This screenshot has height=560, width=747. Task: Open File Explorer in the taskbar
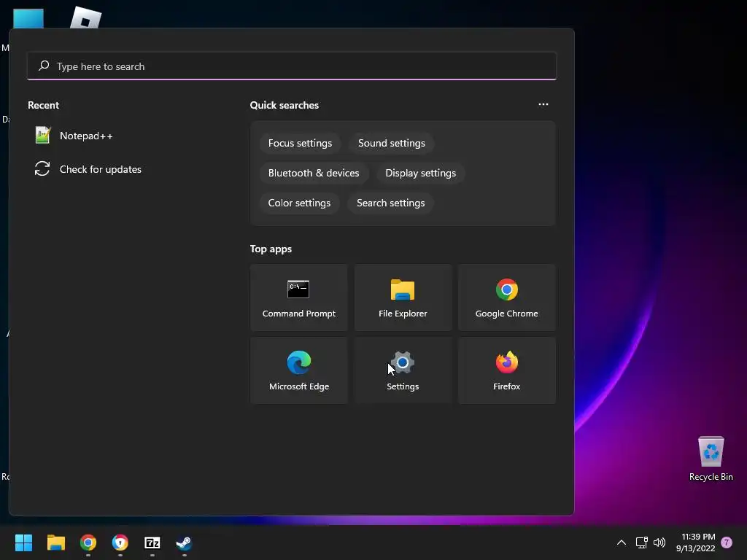(x=55, y=542)
